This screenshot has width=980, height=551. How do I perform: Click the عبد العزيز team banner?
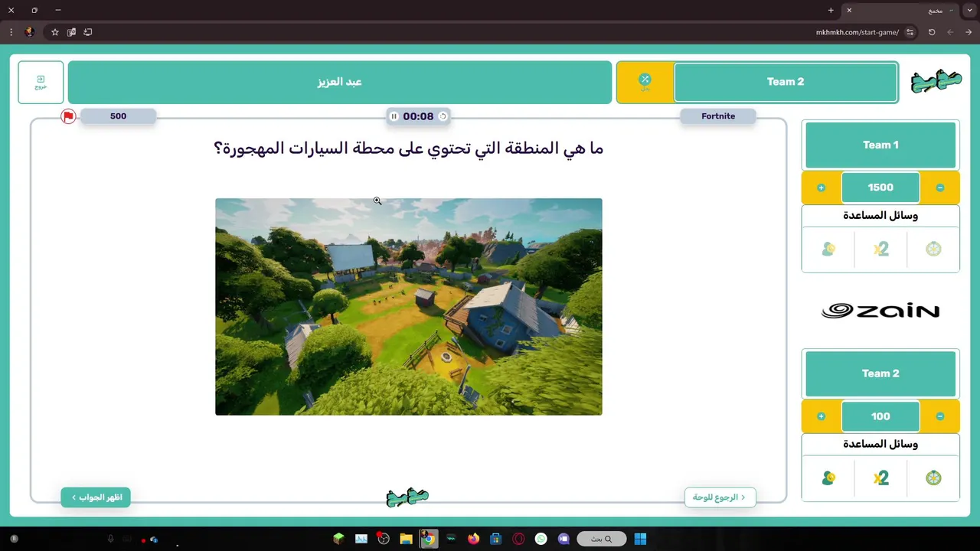(340, 82)
